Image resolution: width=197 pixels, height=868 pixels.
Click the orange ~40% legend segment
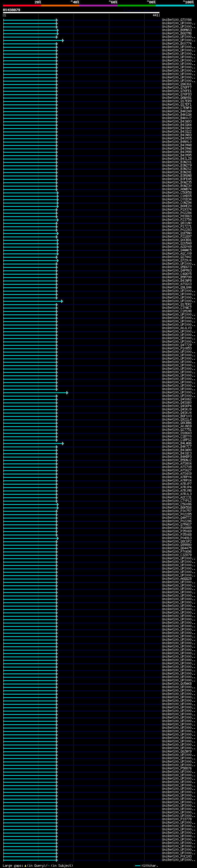click(x=60, y=6)
